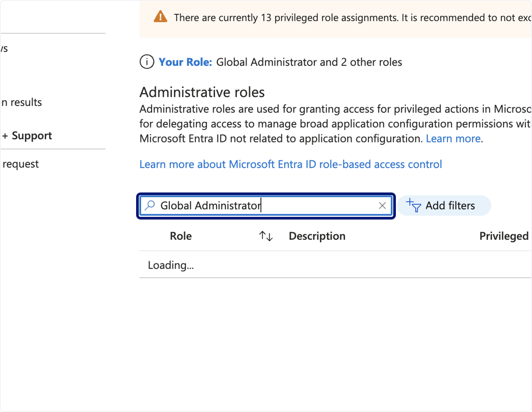Select the request item in left menu
The image size is (532, 412).
coord(20,164)
